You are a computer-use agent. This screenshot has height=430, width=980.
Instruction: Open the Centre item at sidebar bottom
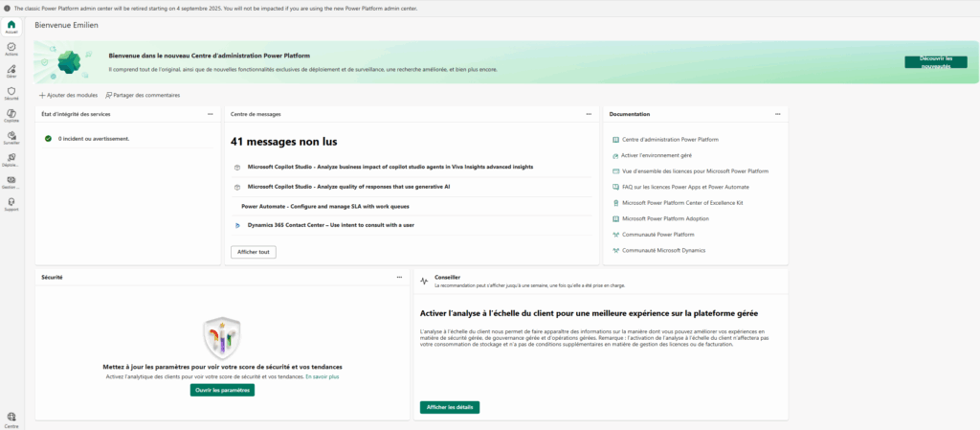11,420
